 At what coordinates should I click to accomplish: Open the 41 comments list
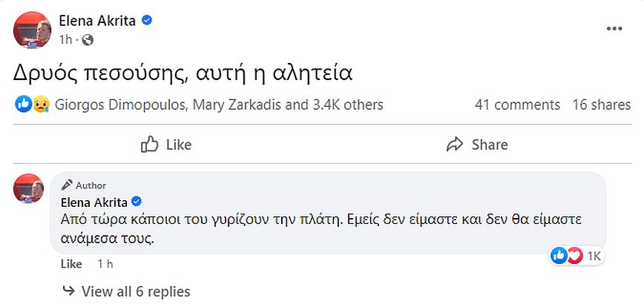click(x=517, y=105)
